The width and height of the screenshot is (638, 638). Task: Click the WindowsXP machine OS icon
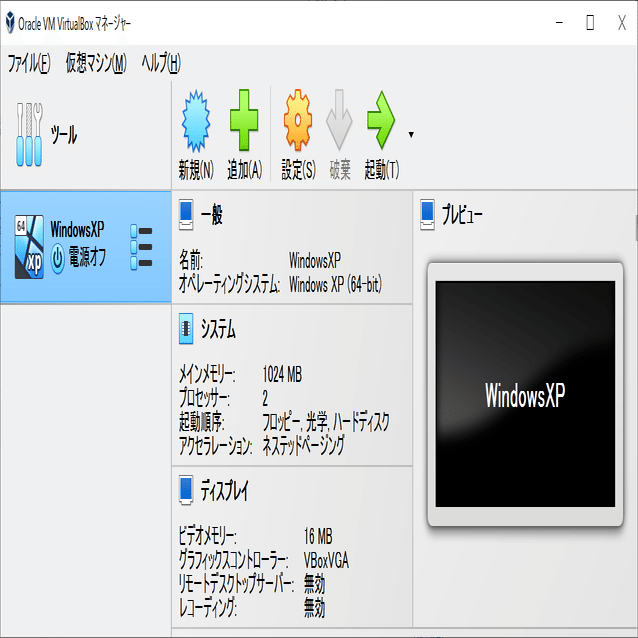coord(29,247)
